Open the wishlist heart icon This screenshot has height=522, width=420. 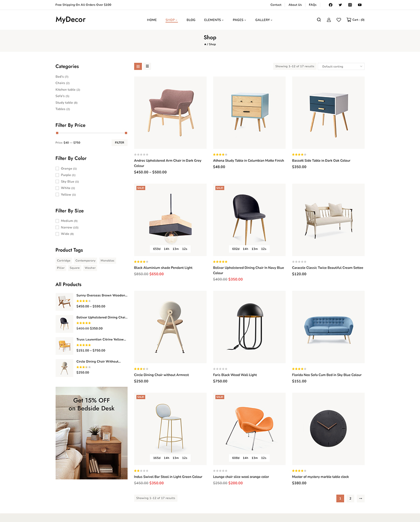point(339,20)
